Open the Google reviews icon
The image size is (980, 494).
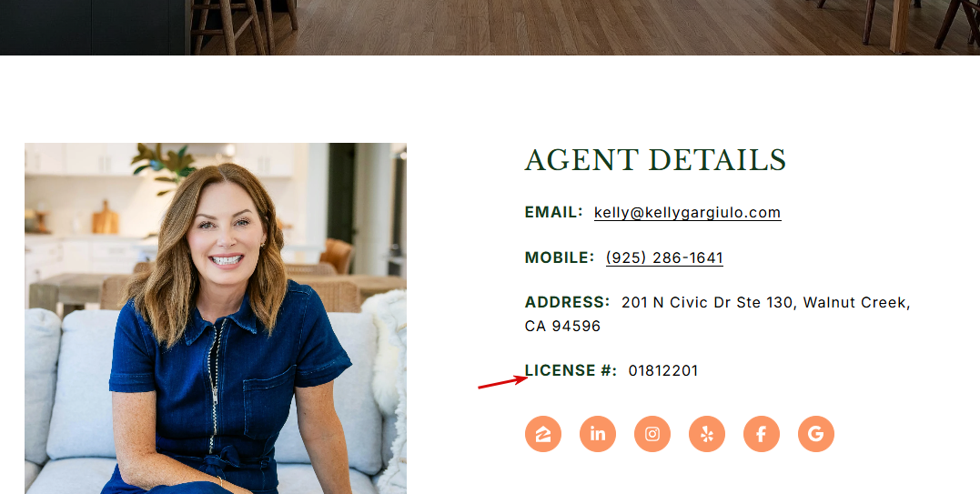click(816, 433)
